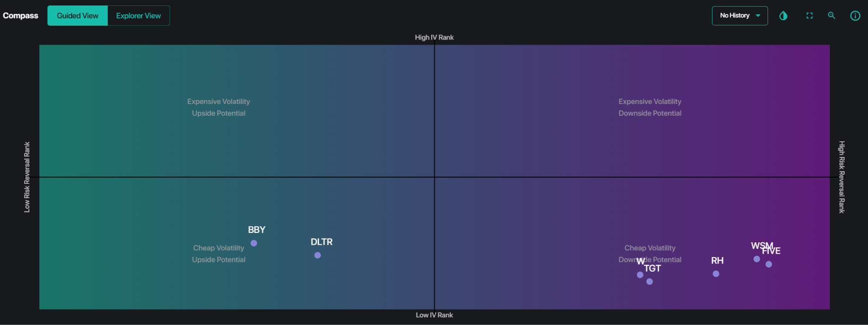Select the DLTR data point
The width and height of the screenshot is (868, 325).
click(317, 255)
